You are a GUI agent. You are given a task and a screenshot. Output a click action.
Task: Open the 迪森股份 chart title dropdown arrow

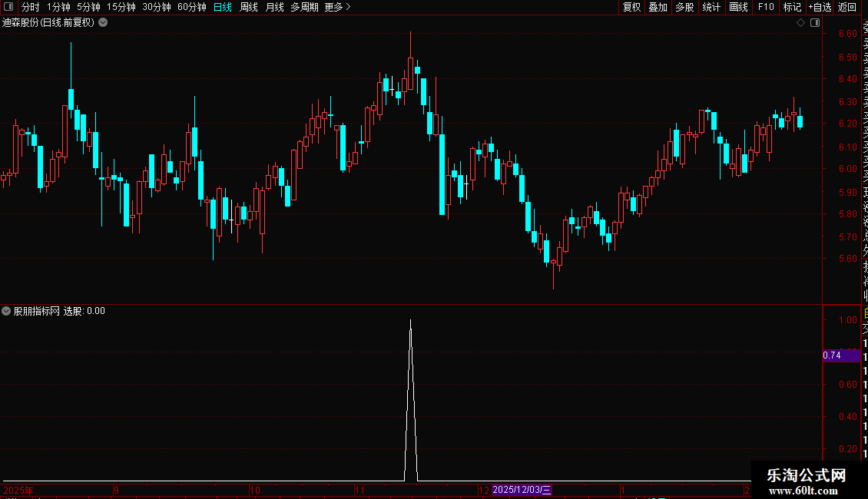[x=103, y=23]
